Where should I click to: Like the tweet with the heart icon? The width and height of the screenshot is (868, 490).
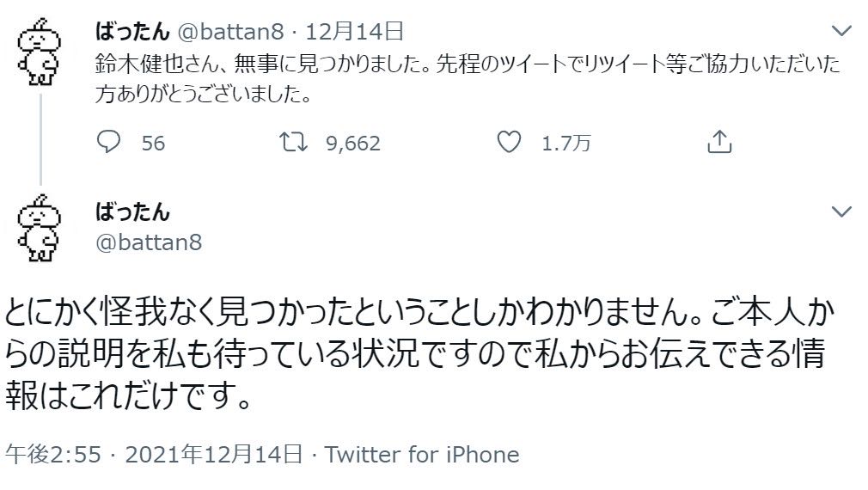[x=511, y=143]
